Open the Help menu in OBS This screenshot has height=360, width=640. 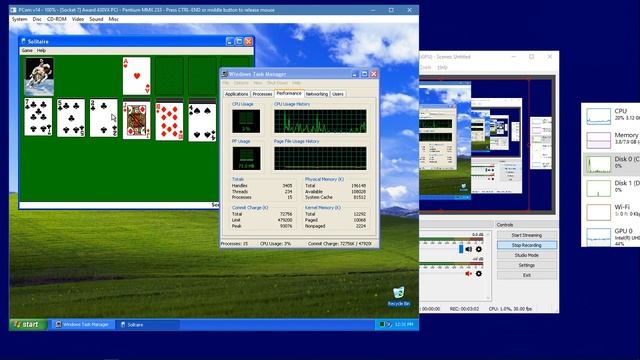442,67
